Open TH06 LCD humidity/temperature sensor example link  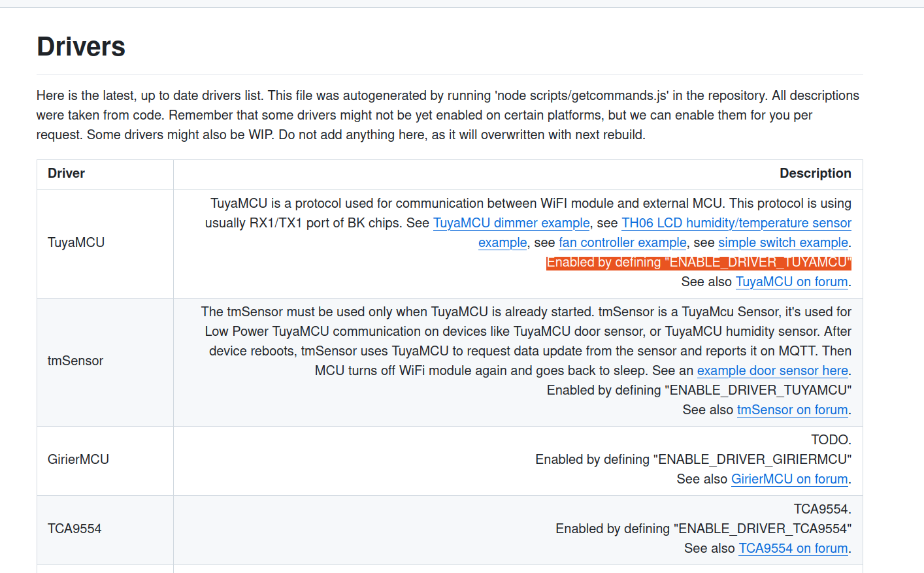pyautogui.click(x=736, y=223)
